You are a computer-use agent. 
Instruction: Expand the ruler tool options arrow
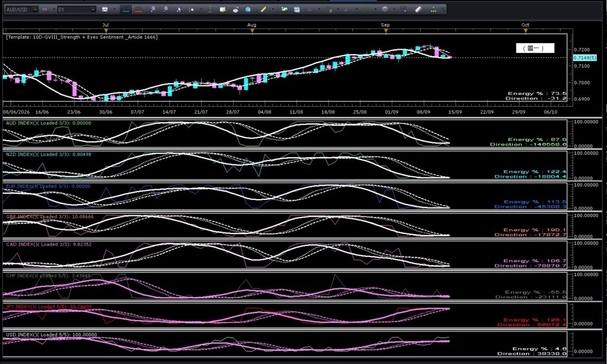273,9
